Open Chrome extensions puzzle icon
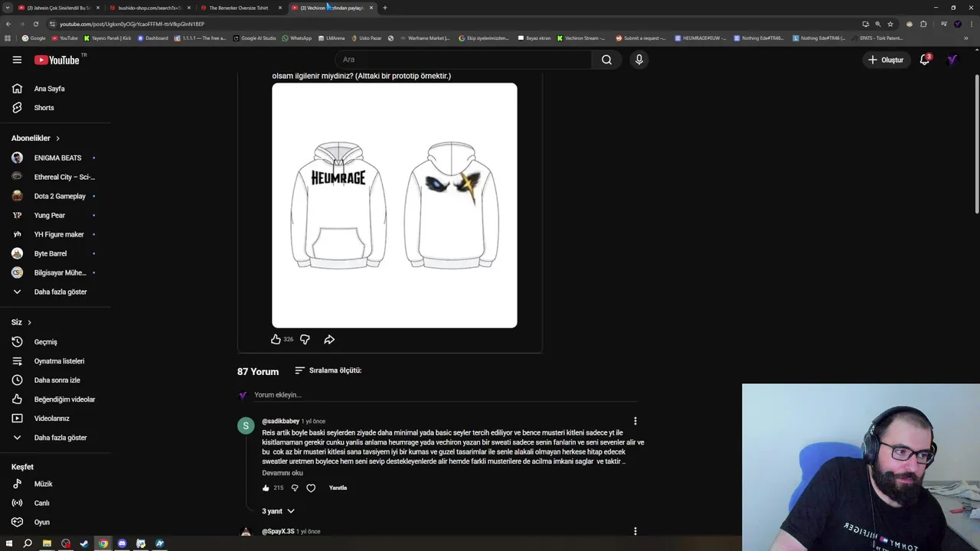The height and width of the screenshot is (551, 980). point(923,24)
